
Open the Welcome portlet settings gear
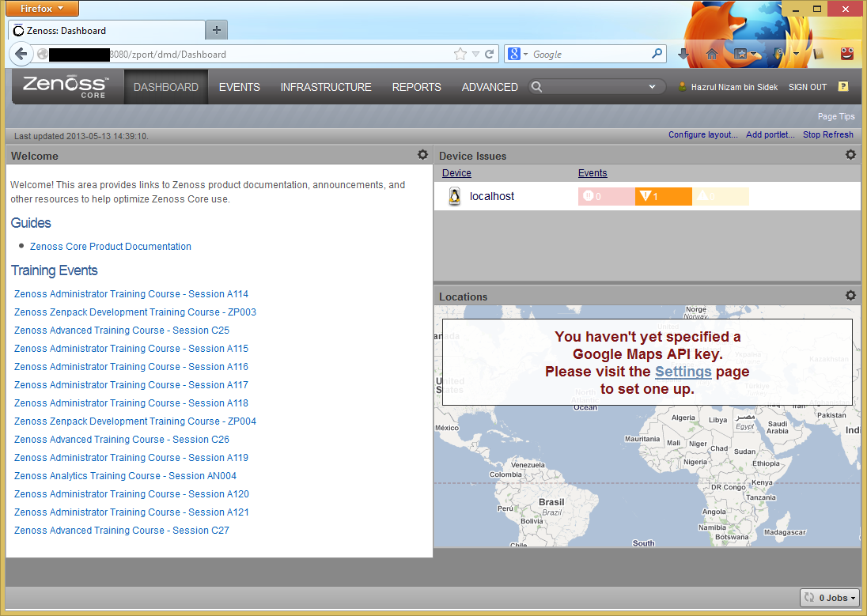click(x=422, y=155)
